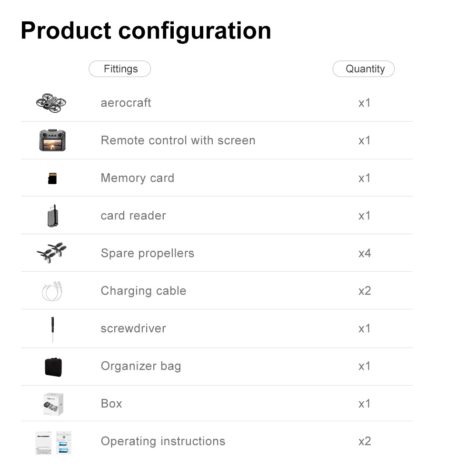Select the spare propellers icon
476x476 pixels.
pos(51,253)
